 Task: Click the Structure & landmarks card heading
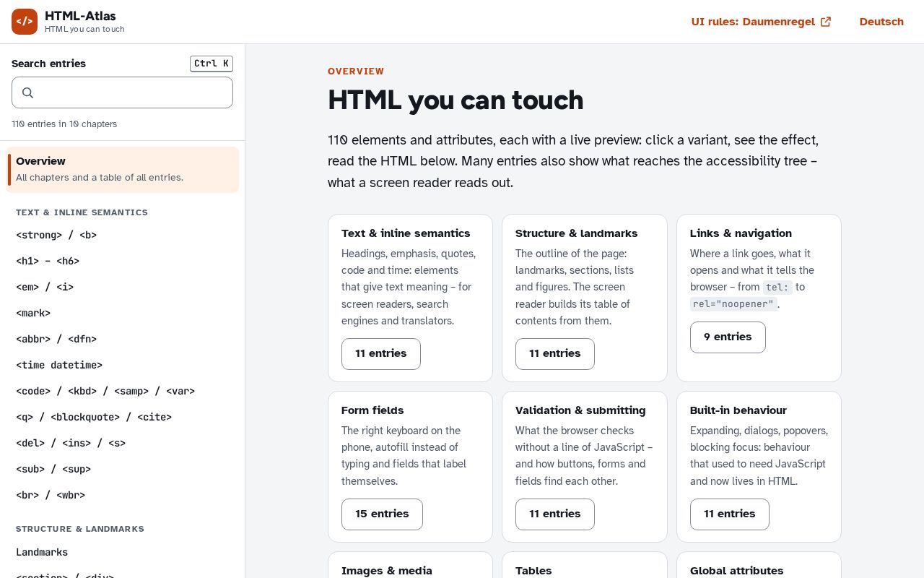577,233
